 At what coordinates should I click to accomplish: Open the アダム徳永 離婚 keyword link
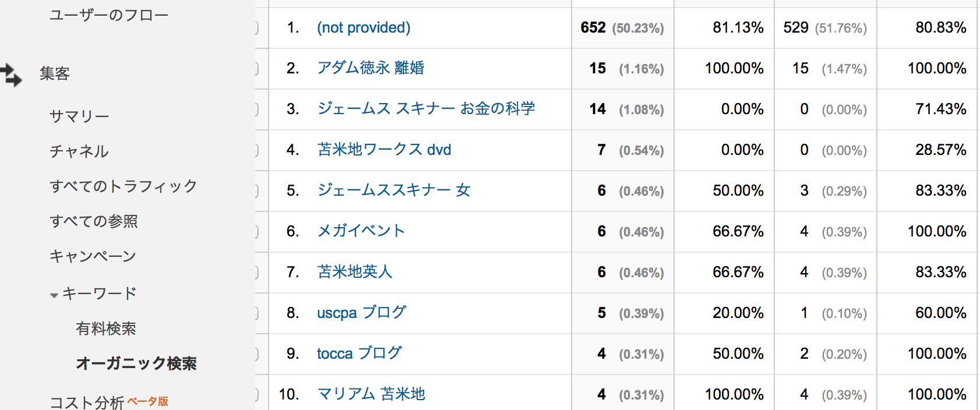(x=371, y=68)
